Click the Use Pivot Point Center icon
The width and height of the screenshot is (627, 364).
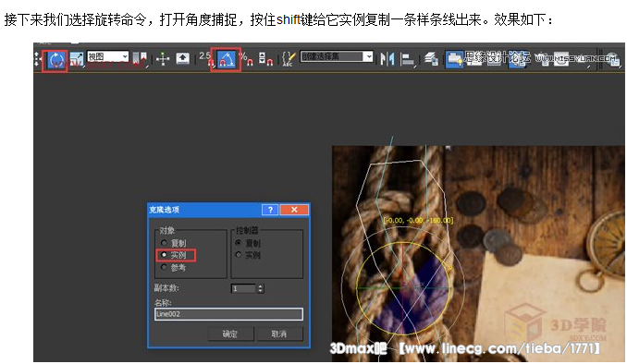click(x=140, y=59)
